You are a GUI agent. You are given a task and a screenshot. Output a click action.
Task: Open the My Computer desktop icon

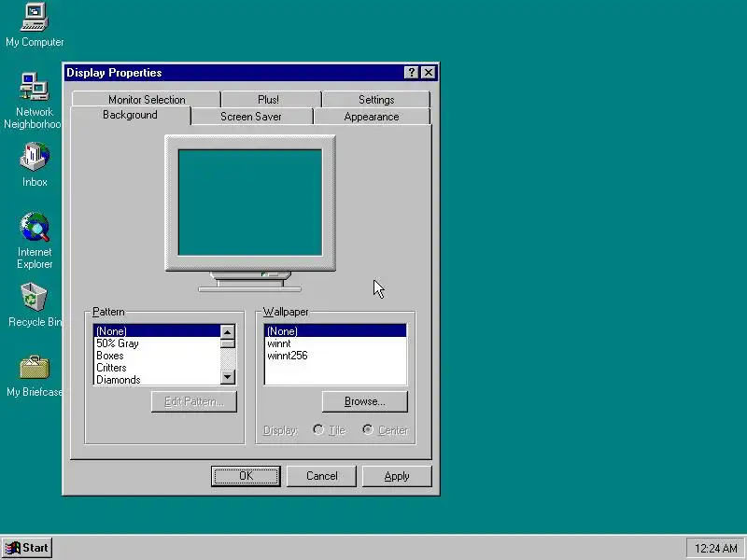(35, 25)
